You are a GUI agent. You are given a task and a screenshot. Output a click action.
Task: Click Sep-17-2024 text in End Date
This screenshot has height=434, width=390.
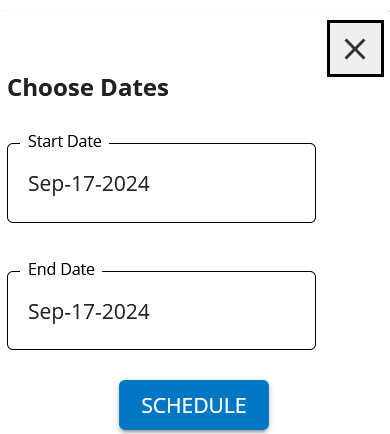(89, 312)
